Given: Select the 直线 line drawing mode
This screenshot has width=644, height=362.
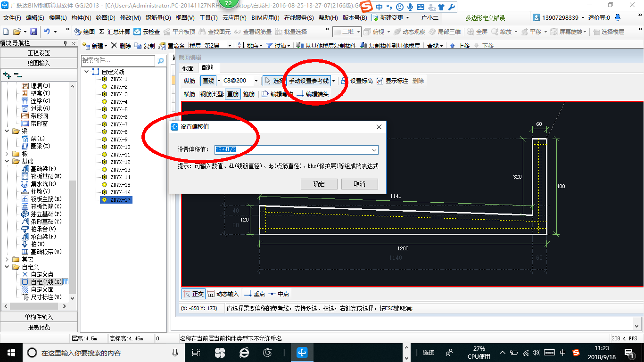Looking at the screenshot, I should pos(208,81).
